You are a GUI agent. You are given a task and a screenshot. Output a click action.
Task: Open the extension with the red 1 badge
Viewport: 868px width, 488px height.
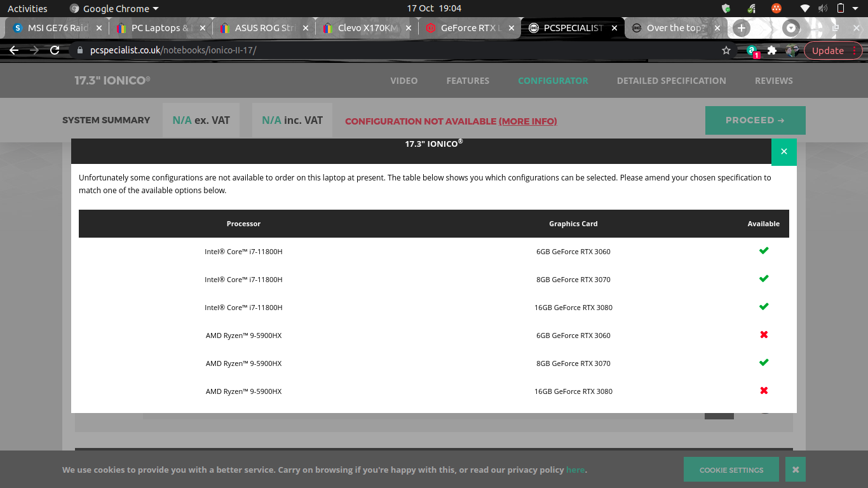tap(752, 51)
